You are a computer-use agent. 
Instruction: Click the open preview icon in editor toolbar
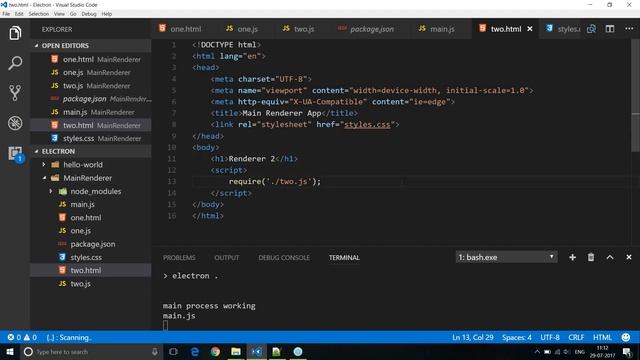tap(591, 29)
